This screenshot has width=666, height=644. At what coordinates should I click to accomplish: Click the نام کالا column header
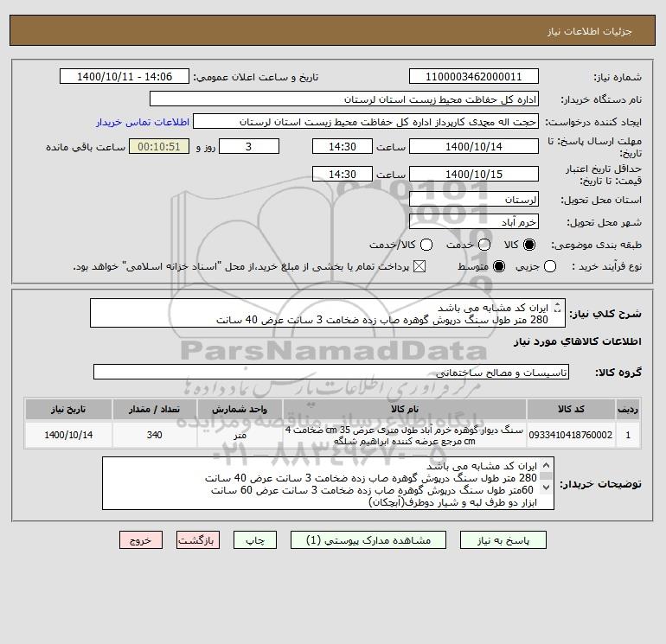point(405,409)
